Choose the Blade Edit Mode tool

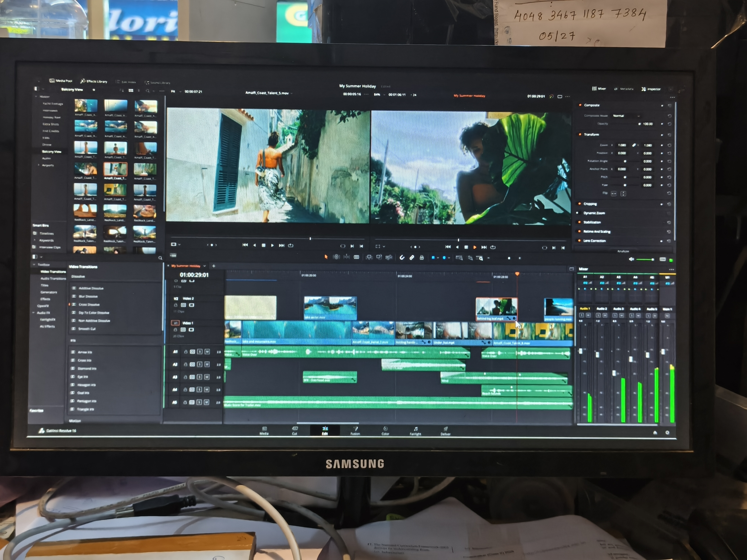(356, 257)
